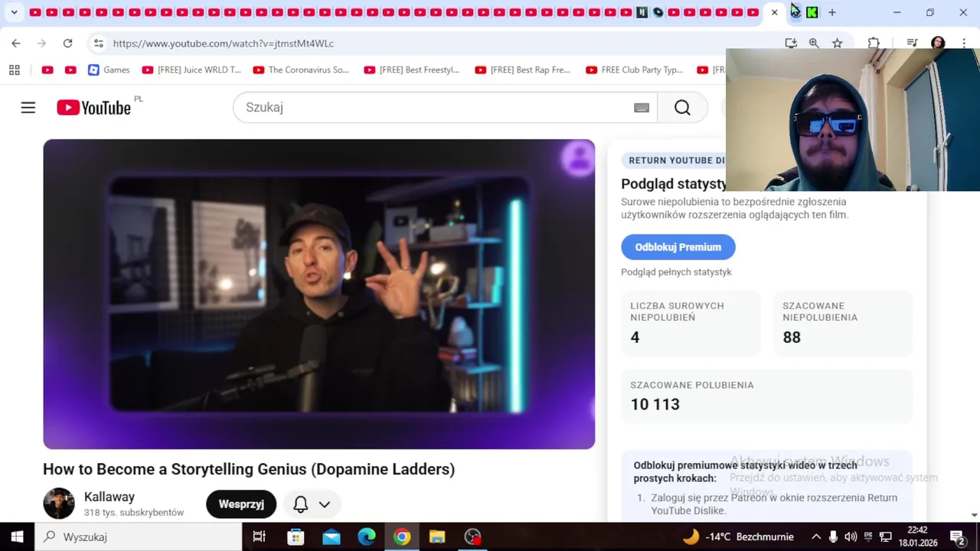Open the media control playlist icon
Screen dimensions: 980x551
[x=912, y=44]
